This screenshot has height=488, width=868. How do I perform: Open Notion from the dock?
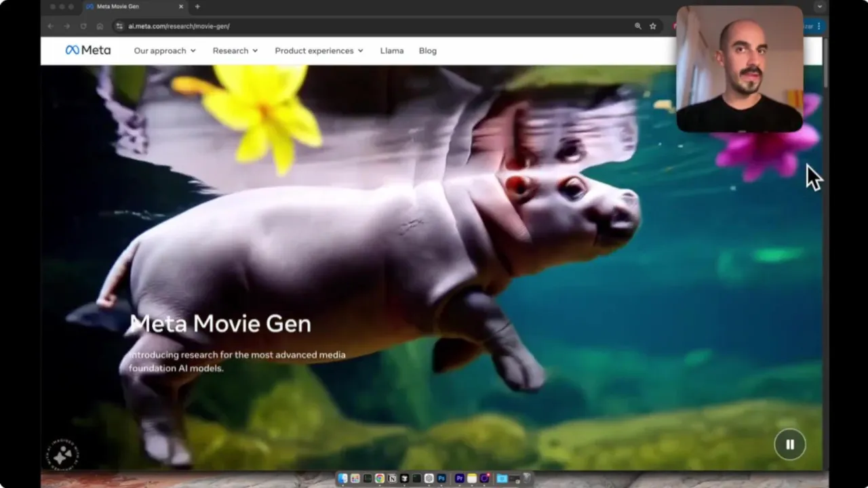coord(392,479)
